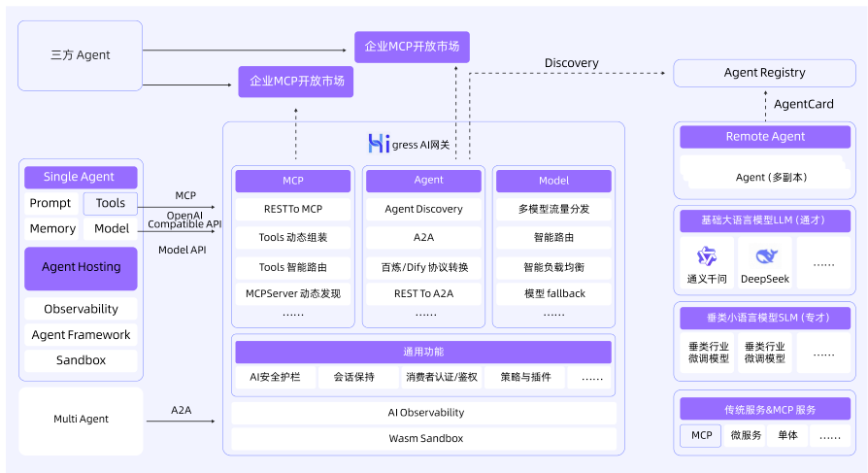Image resolution: width=868 pixels, height=473 pixels.
Task: Click the 智能负载均衡 item
Action: 553,267
